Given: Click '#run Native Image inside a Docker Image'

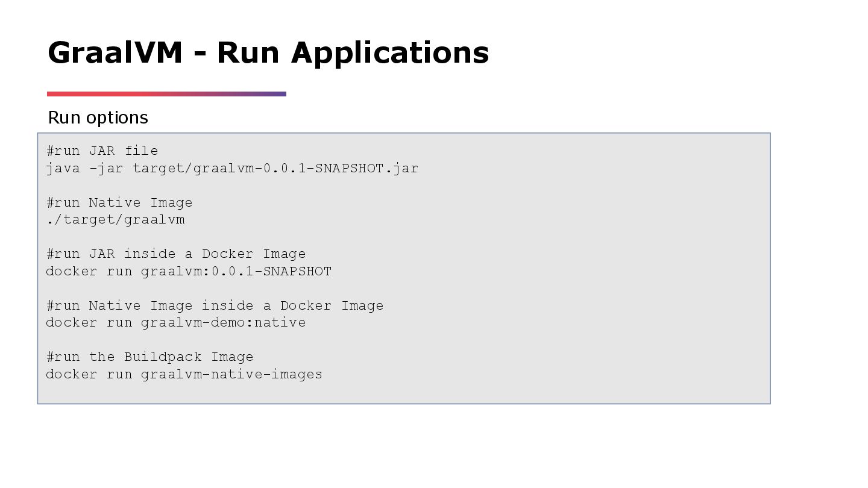Looking at the screenshot, I should click(x=215, y=305).
